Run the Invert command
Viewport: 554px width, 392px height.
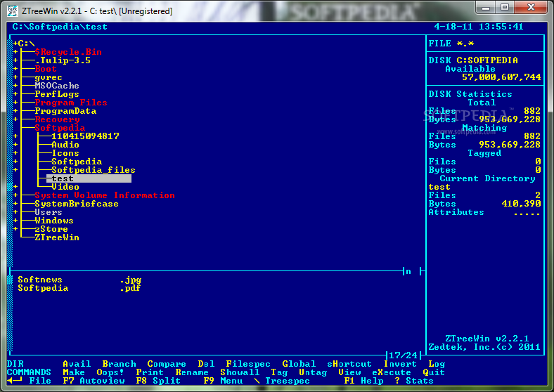(x=400, y=364)
